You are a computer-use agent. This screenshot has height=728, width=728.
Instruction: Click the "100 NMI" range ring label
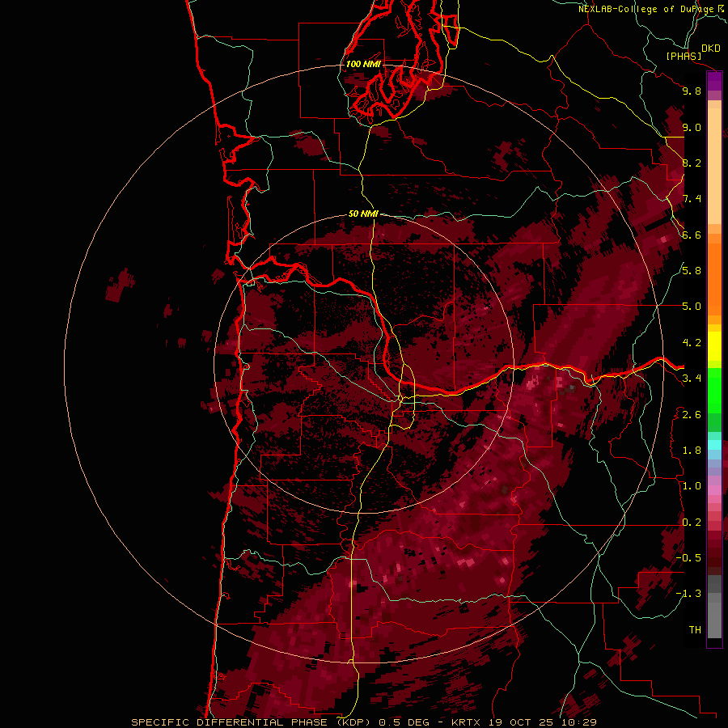pyautogui.click(x=363, y=64)
